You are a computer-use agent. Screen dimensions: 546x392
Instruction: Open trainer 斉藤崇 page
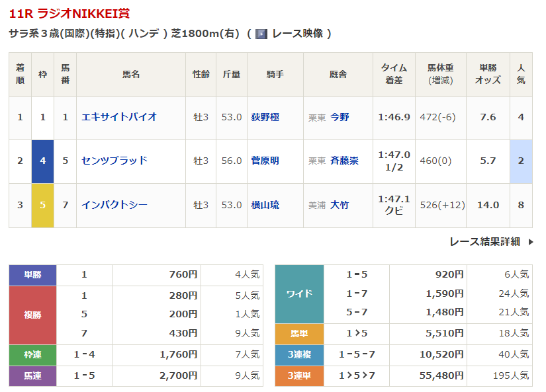344,161
